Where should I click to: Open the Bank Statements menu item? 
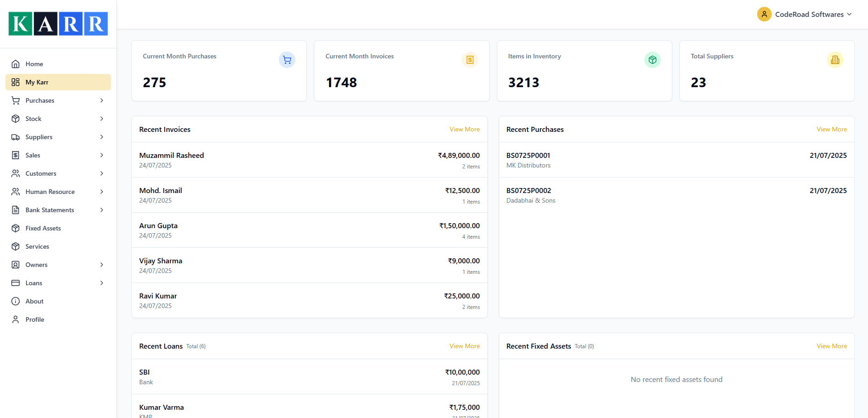pyautogui.click(x=50, y=210)
